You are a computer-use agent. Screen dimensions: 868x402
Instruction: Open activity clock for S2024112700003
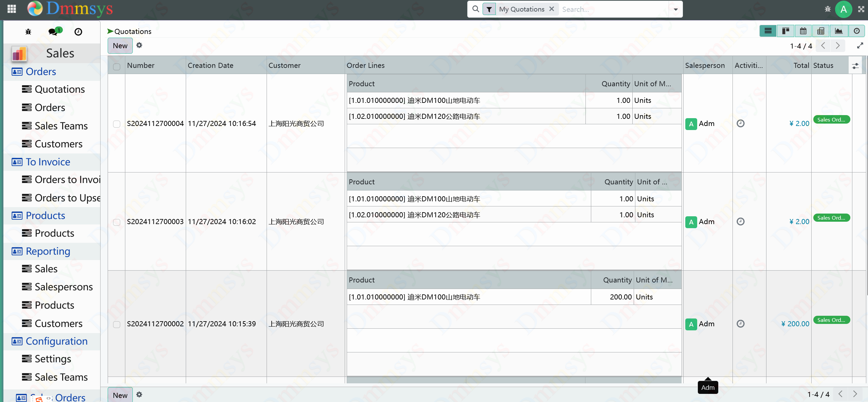[741, 222]
